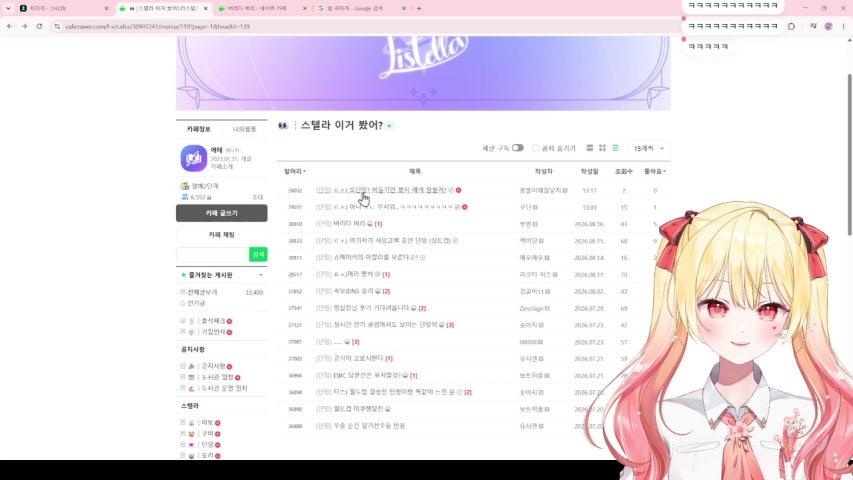This screenshot has height=480, width=853.
Task: Switch to card list view icon
Action: (589, 148)
